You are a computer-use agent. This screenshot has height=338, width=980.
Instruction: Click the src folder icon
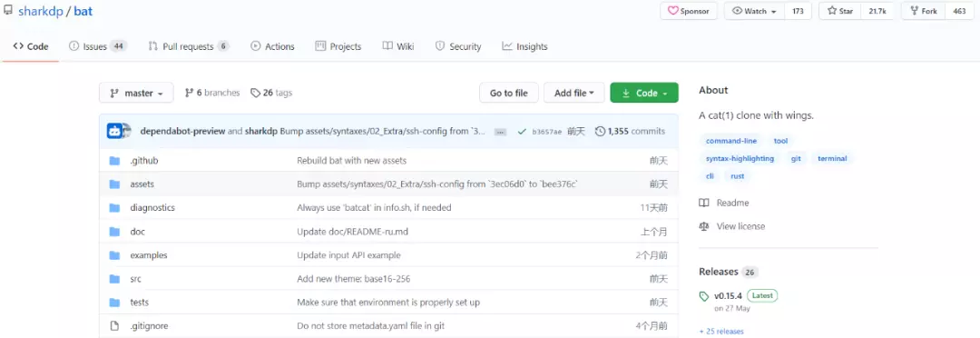(114, 279)
